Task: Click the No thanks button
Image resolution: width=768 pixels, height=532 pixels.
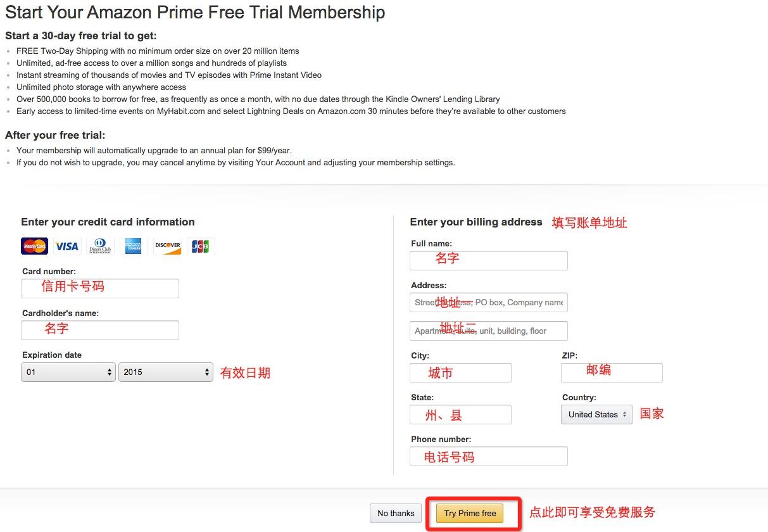Action: [396, 514]
